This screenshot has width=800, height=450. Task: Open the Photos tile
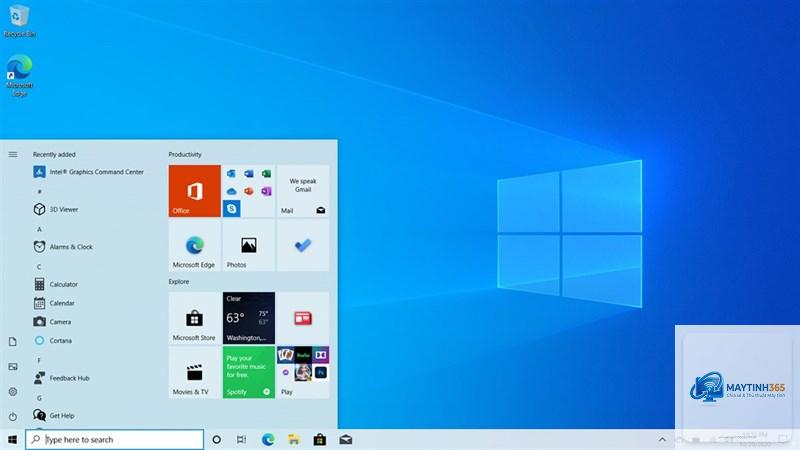click(248, 245)
